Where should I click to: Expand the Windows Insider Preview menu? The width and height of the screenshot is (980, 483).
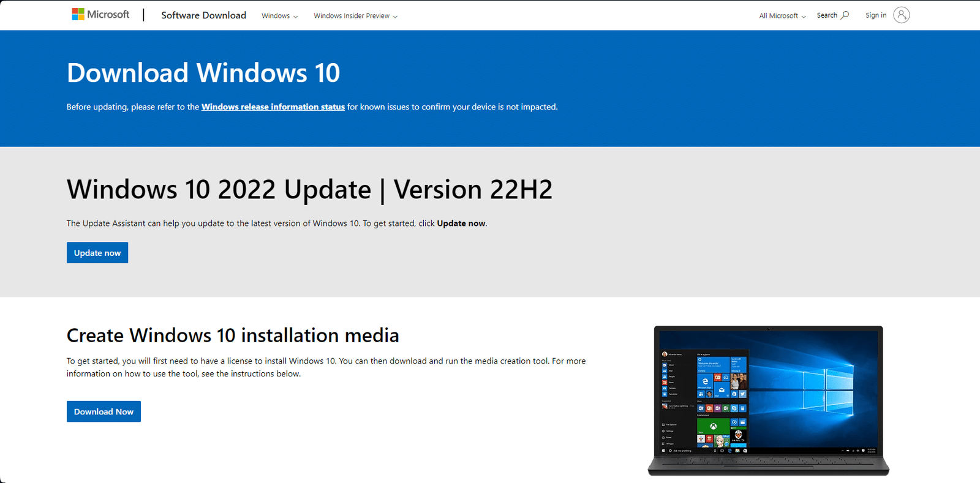click(x=356, y=16)
